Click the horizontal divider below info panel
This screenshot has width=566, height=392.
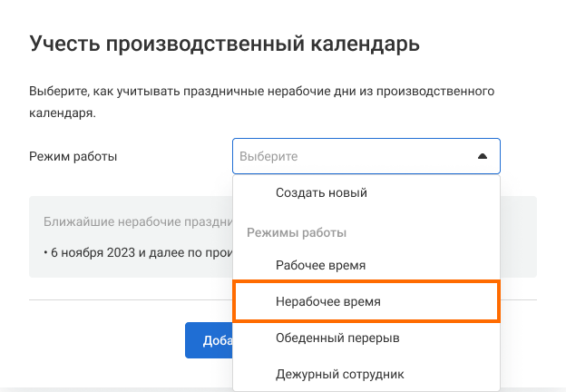tap(127, 299)
